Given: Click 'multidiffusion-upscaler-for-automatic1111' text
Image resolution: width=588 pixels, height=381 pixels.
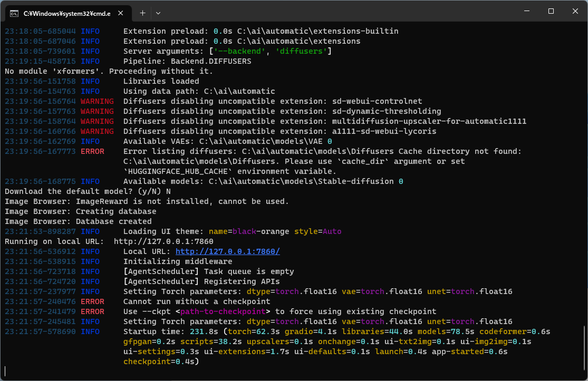Looking at the screenshot, I should coord(429,121).
